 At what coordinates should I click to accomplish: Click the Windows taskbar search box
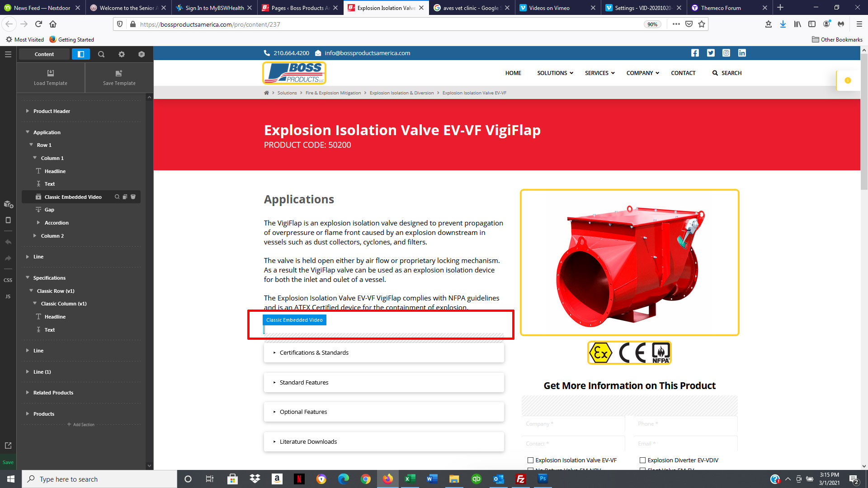[99, 479]
